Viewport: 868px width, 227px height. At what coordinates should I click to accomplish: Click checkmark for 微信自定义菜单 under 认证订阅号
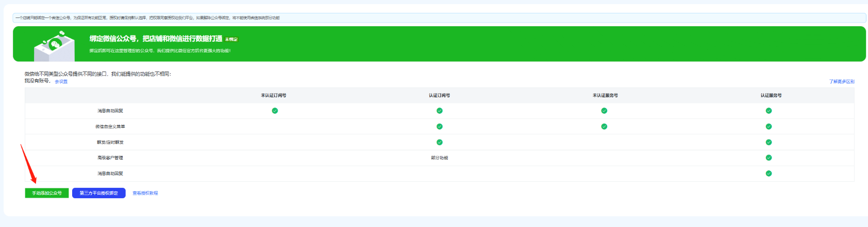point(439,127)
